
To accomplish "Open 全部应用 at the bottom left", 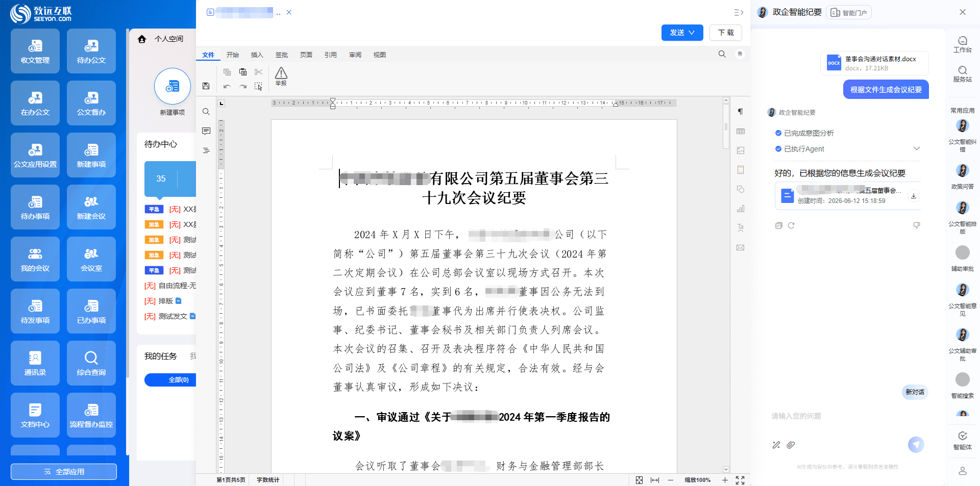I will (x=64, y=472).
